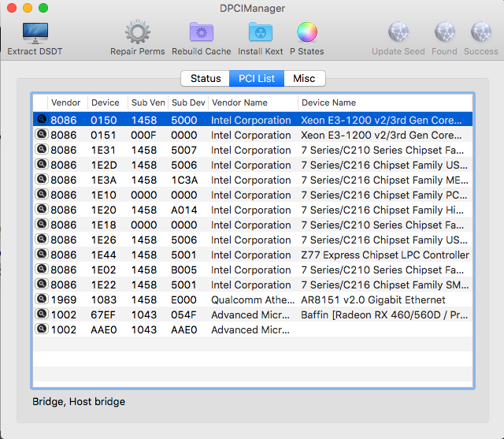
Task: Click the Sub Dev value B005
Action: 183,270
